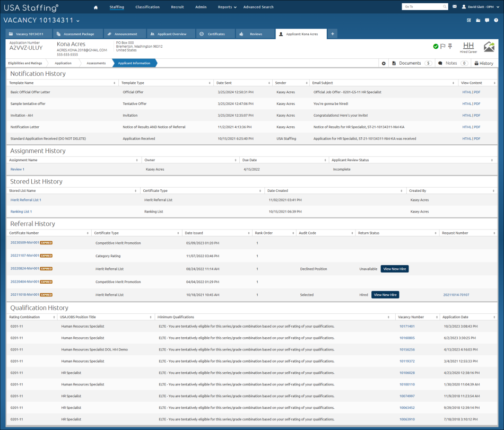Click the USA Staffing logo

(x=31, y=7)
